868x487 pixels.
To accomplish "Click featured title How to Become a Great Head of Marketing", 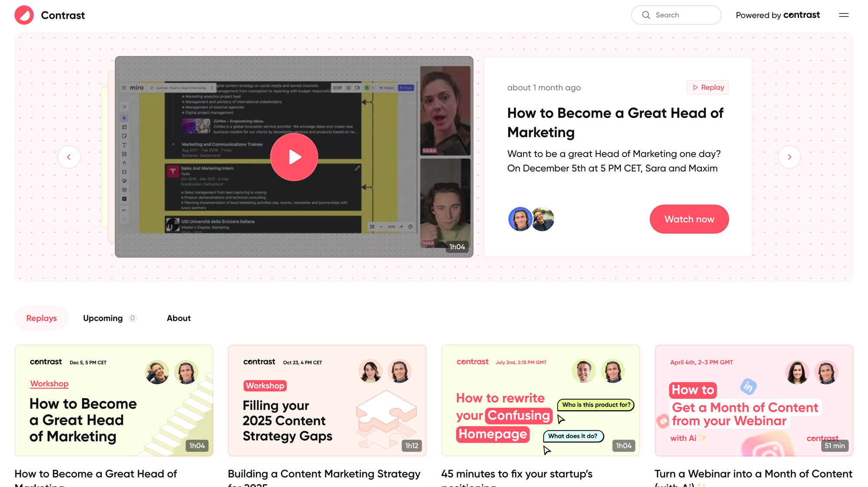I will (x=615, y=122).
